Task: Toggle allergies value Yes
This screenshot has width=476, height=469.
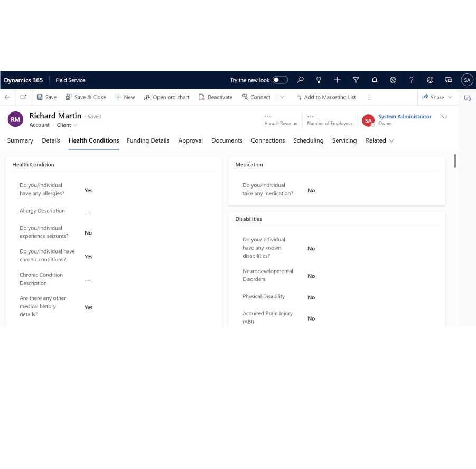Action: point(88,190)
